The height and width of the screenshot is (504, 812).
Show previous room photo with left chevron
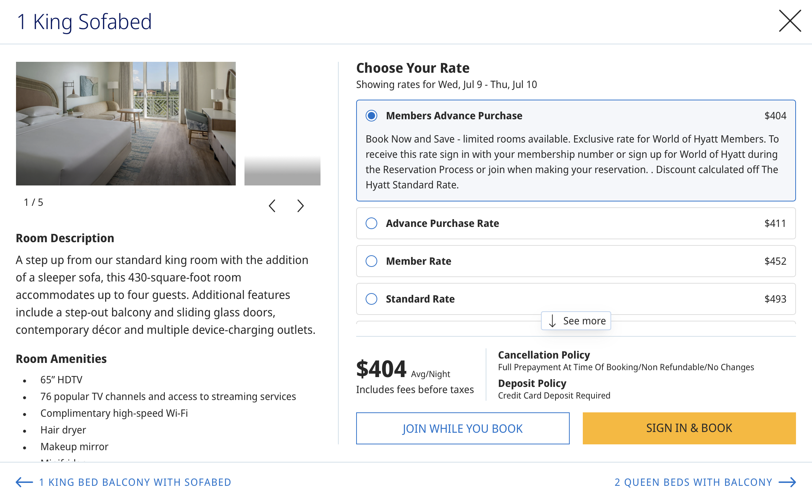click(272, 206)
